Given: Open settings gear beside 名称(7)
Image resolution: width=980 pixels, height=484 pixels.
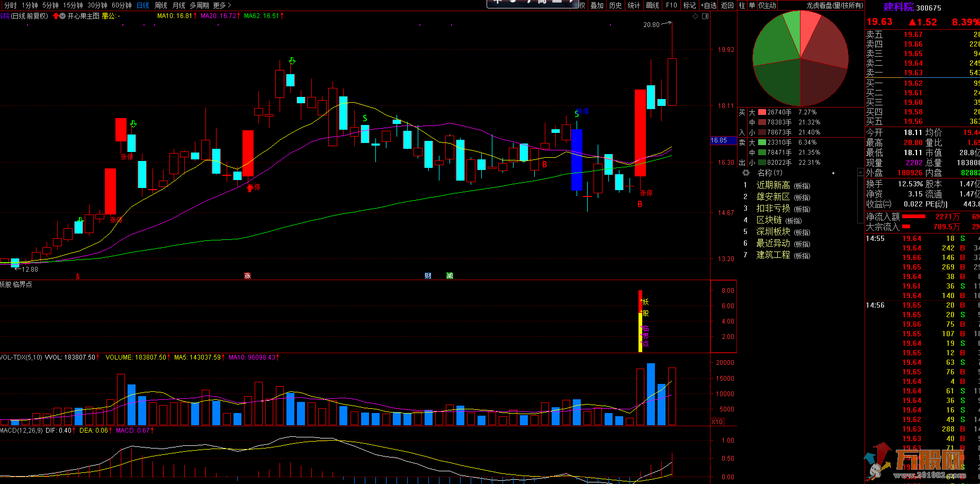Looking at the screenshot, I should tap(746, 173).
